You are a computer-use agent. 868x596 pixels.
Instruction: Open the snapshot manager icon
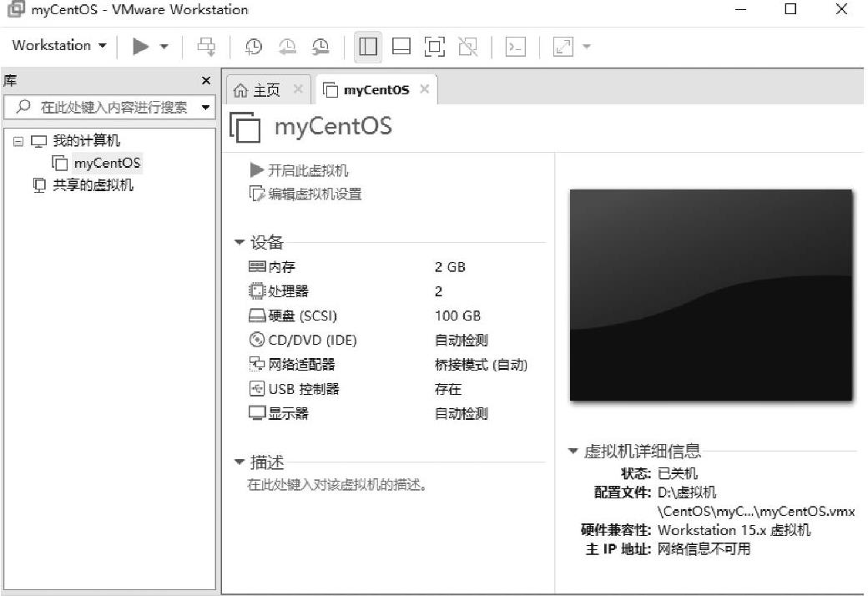(320, 47)
